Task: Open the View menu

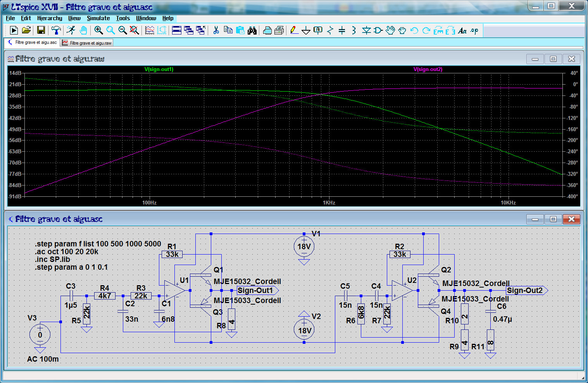Action: coord(74,18)
